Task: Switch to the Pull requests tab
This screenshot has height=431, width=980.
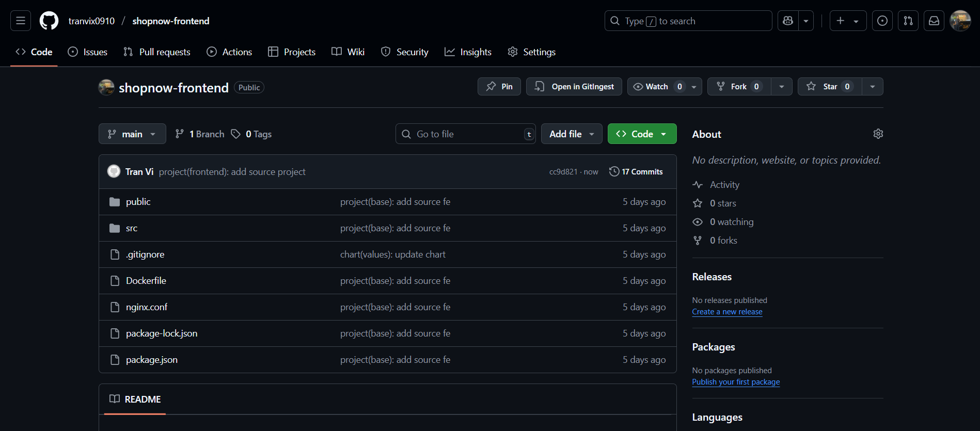Action: (157, 52)
